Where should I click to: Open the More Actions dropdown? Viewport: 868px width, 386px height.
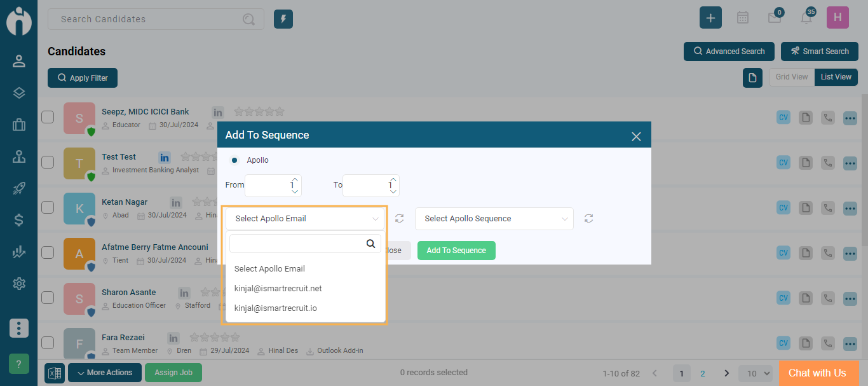pos(105,373)
